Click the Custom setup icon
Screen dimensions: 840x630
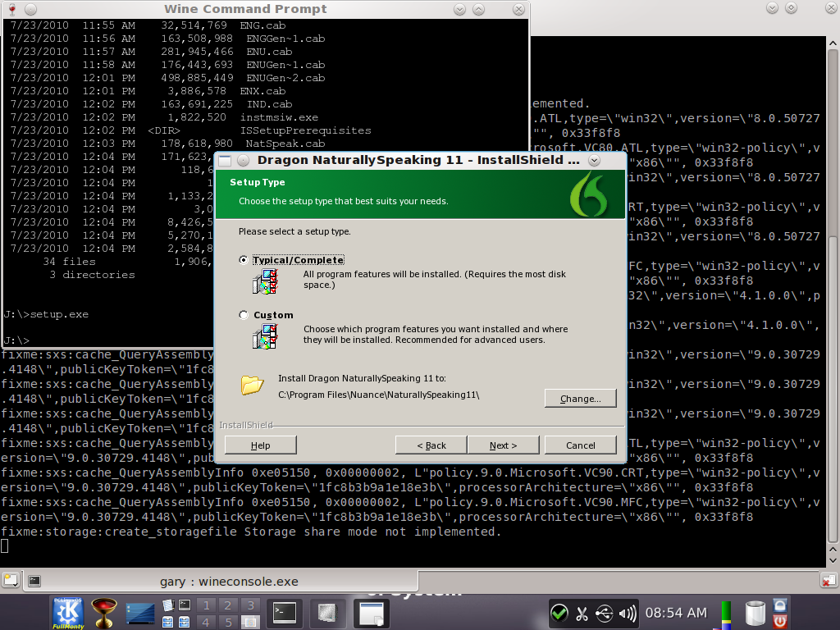pos(265,337)
